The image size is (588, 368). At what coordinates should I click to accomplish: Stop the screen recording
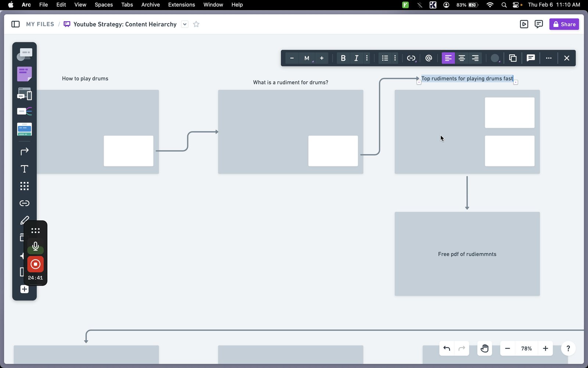pyautogui.click(x=35, y=264)
